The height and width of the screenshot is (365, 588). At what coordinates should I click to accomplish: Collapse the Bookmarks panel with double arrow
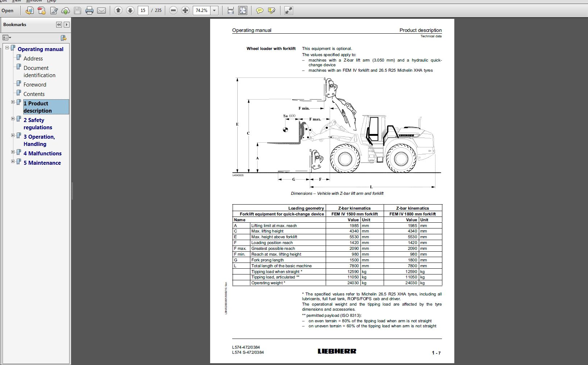pyautogui.click(x=59, y=25)
